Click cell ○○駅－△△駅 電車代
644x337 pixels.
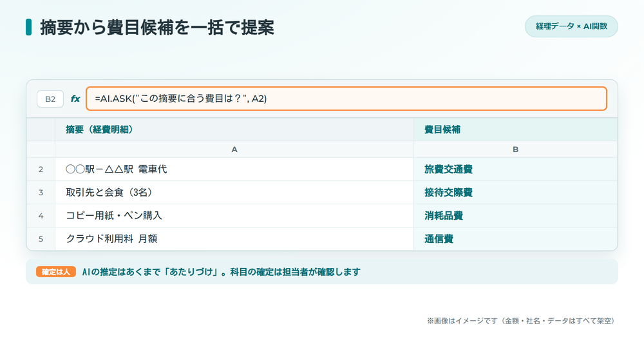pyautogui.click(x=234, y=169)
